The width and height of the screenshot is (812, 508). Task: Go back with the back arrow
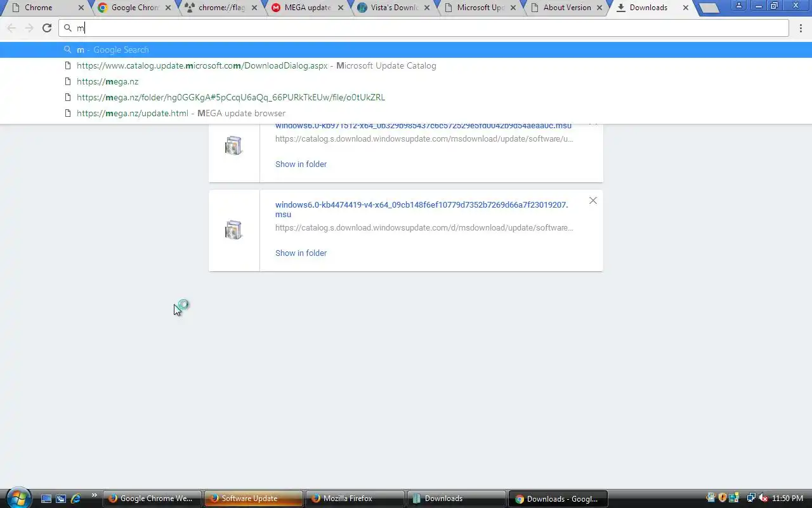(x=11, y=28)
